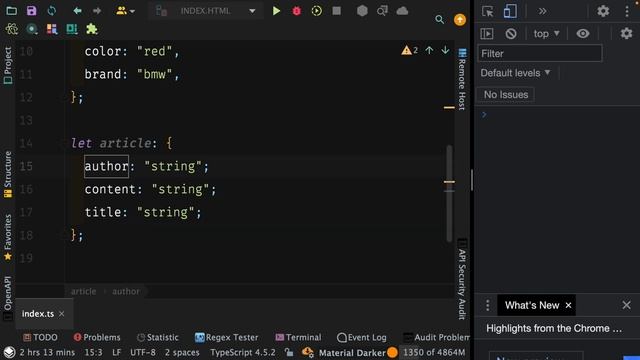Navigate back with the left arrow
The height and width of the screenshot is (360, 640).
tap(77, 11)
